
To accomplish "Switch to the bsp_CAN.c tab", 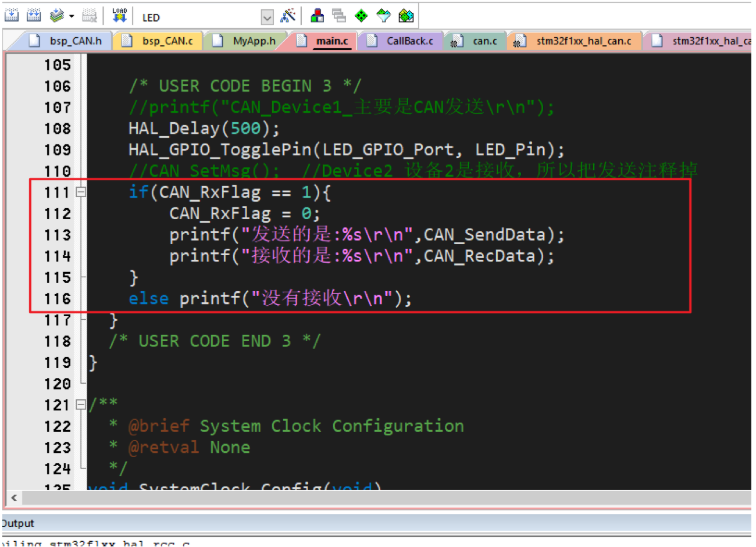I will coord(159,41).
